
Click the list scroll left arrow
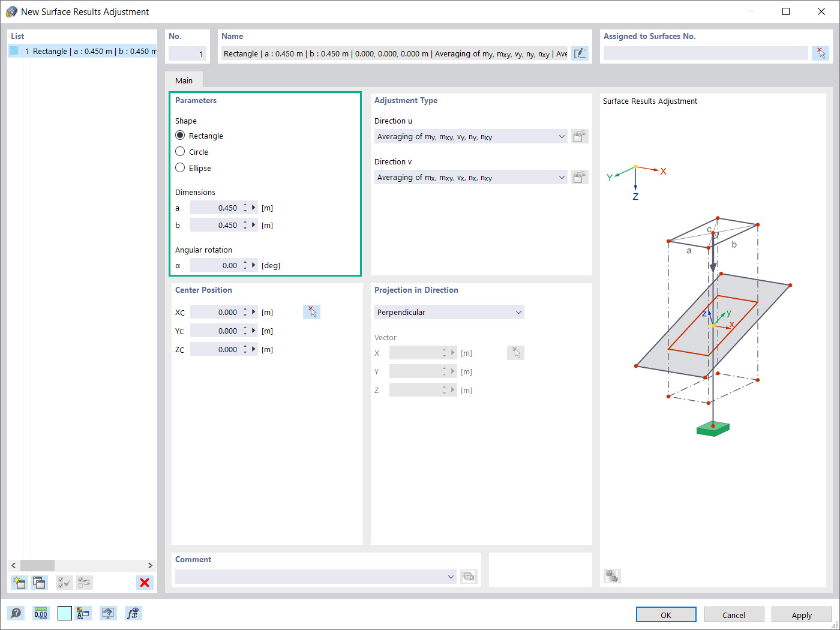click(x=14, y=565)
